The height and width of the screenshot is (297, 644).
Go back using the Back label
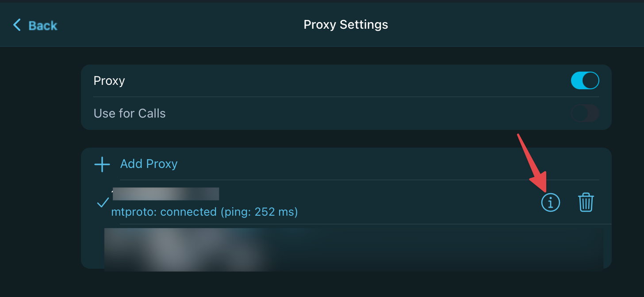tap(43, 26)
